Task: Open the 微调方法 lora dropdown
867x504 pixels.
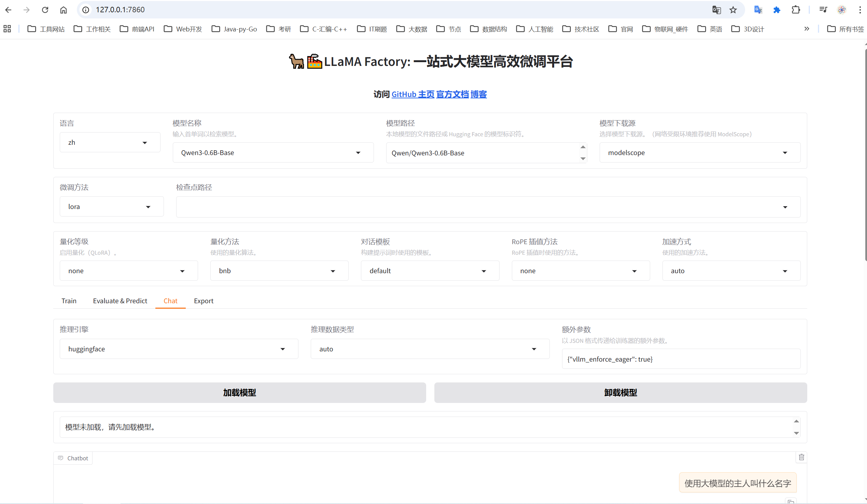Action: [x=111, y=207]
